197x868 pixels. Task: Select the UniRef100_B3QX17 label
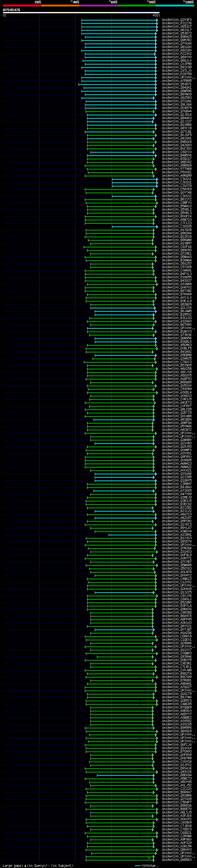177,159
